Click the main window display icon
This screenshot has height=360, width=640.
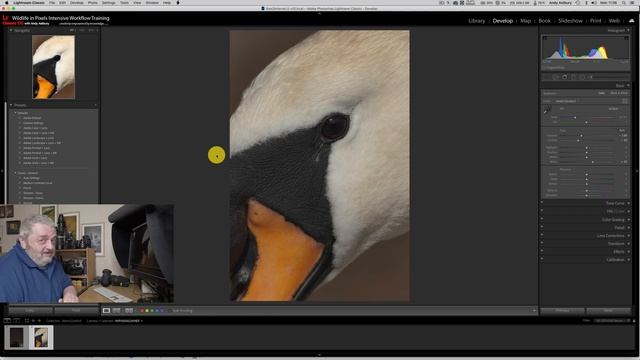(7, 321)
